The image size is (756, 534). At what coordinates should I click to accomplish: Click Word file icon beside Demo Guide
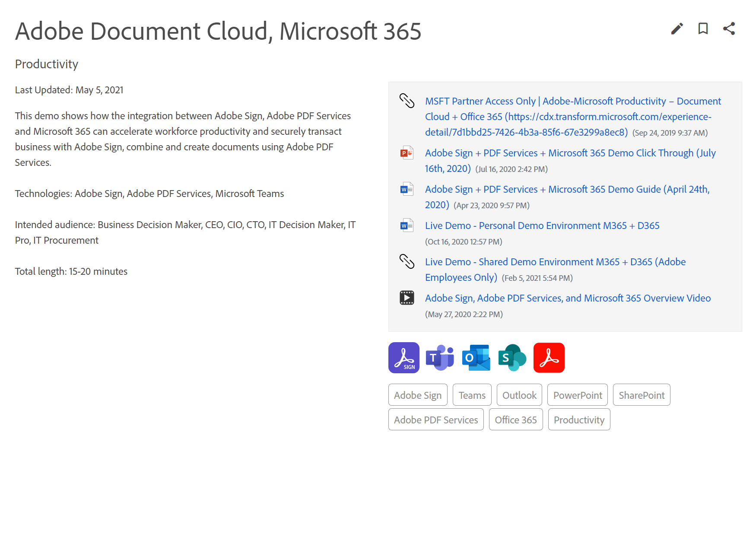tap(407, 189)
